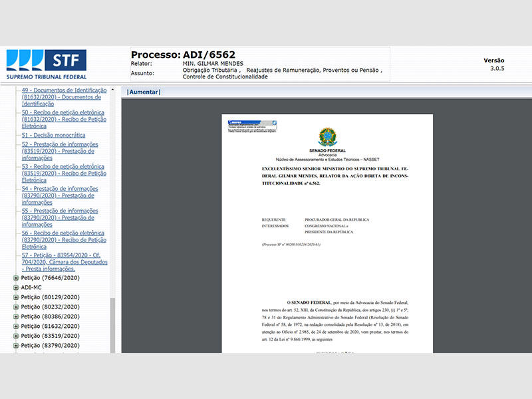The height and width of the screenshot is (399, 532).
Task: Open document 56 - Recibo de petição eletrônica (83790/2020)
Action: click(64, 240)
